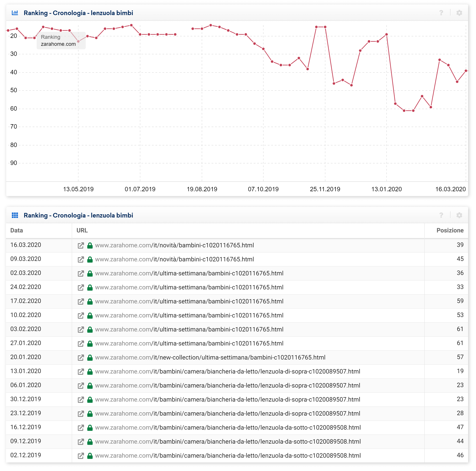Open external link icon for 20.01.2020 row
Image resolution: width=476 pixels, height=471 pixels.
pos(81,358)
